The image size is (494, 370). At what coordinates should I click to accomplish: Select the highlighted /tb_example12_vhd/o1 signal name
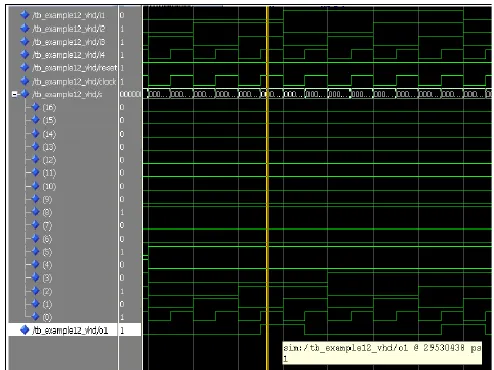pyautogui.click(x=70, y=330)
